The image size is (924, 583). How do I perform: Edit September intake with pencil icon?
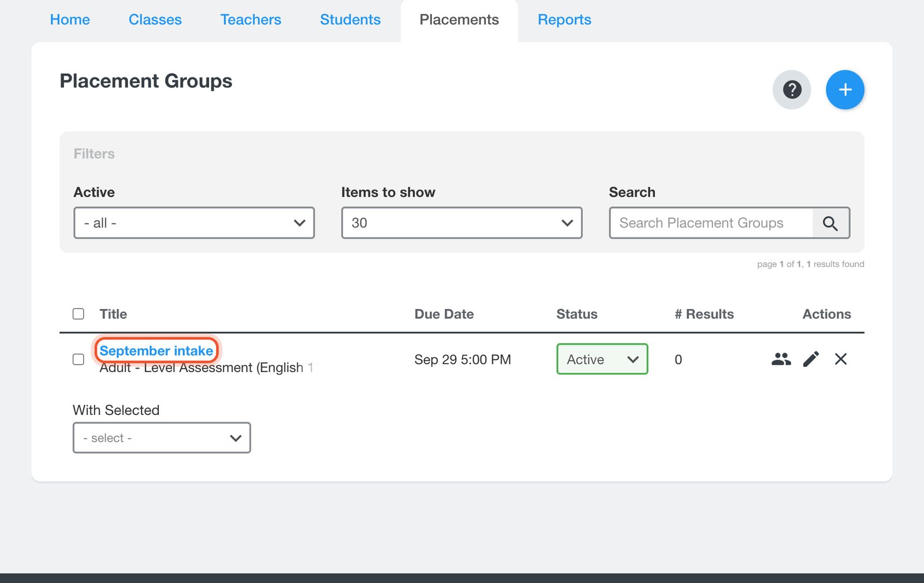tap(811, 359)
